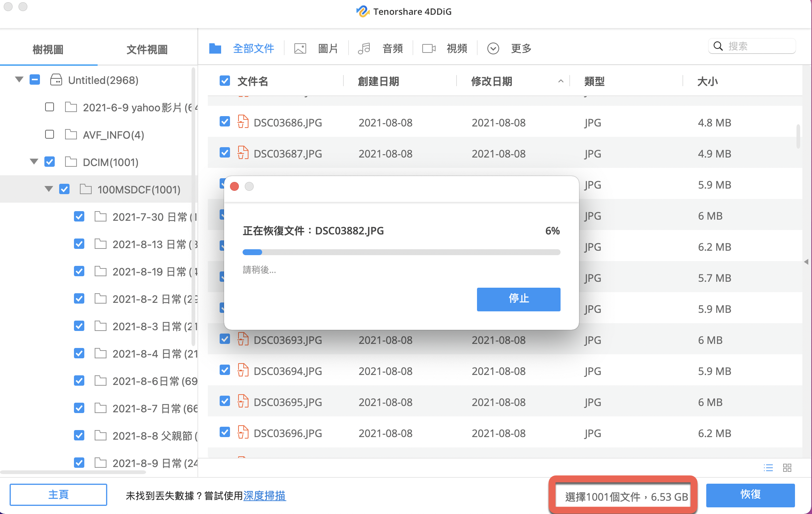Switch to list view icon
This screenshot has width=812, height=514.
[768, 468]
